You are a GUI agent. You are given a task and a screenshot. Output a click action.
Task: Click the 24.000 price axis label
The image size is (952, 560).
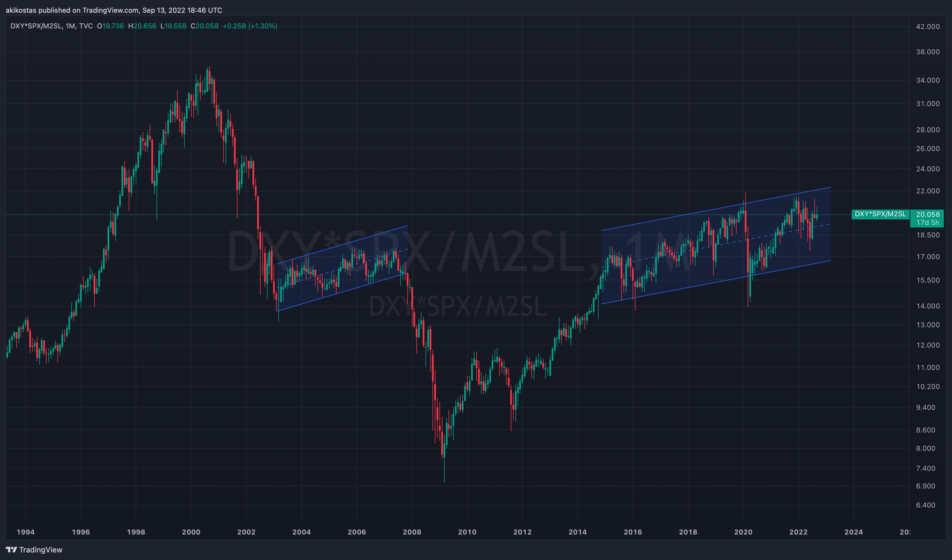(x=928, y=169)
